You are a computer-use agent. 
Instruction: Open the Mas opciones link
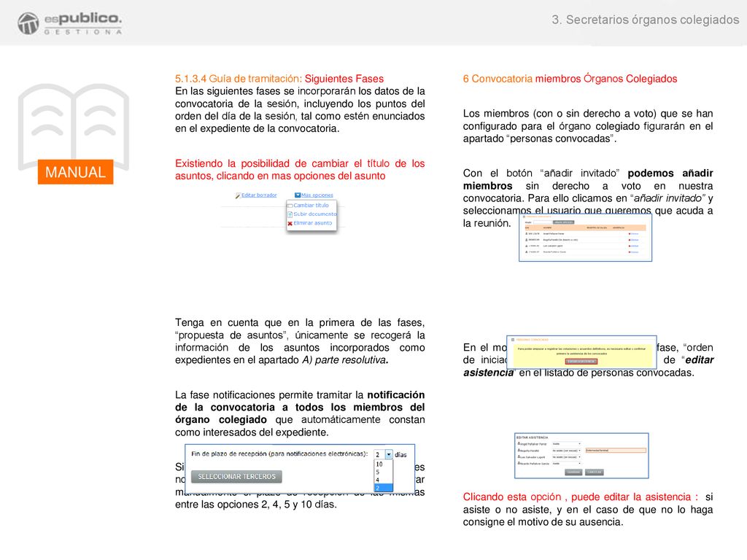[317, 195]
